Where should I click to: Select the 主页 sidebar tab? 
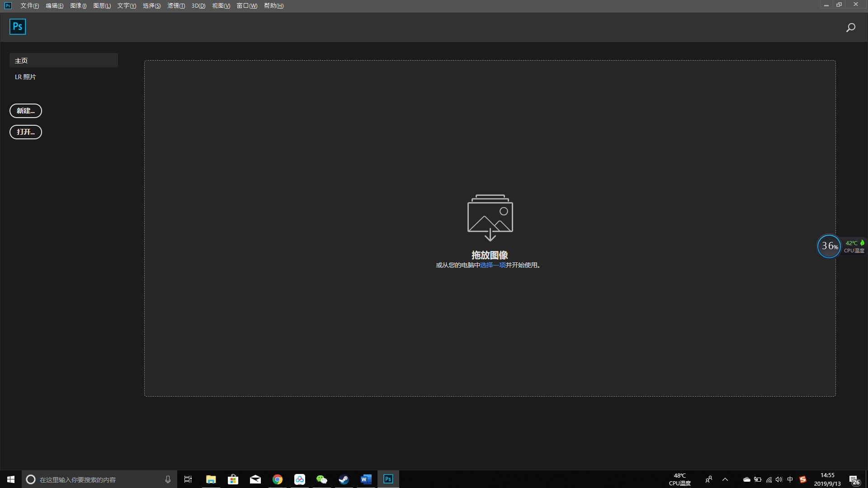(x=64, y=60)
